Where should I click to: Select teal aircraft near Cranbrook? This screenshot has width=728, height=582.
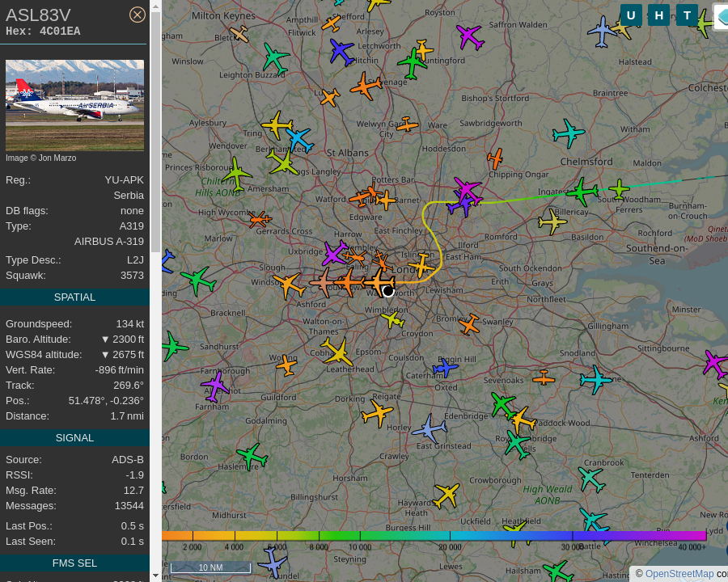[x=591, y=479]
